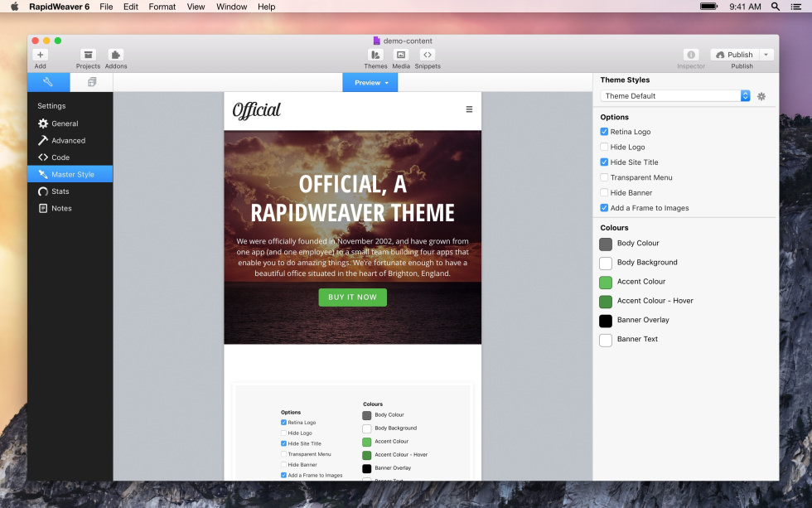
Task: Open the Snippets code icon
Action: click(x=428, y=55)
